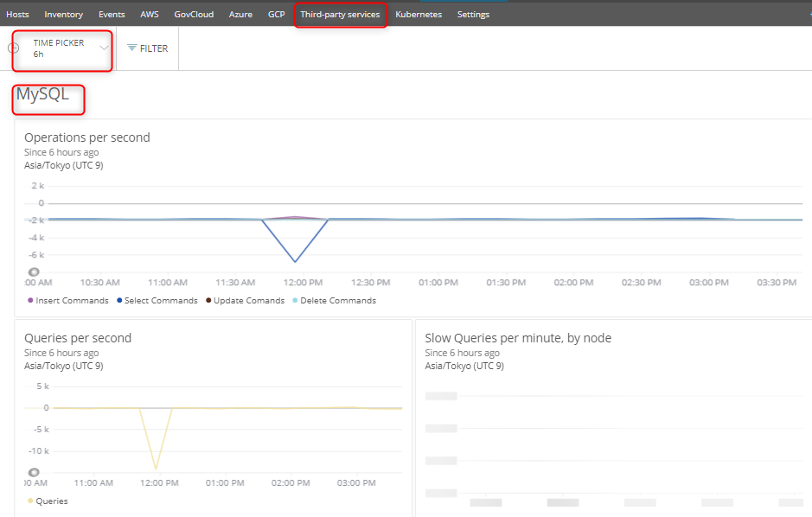812x517 pixels.
Task: Open the GovCloud tab
Action: coord(194,15)
